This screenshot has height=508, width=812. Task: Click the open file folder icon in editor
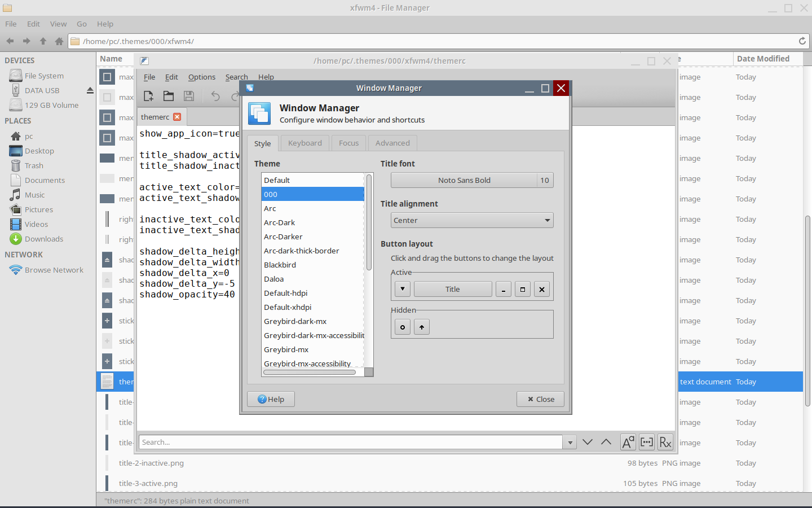click(169, 96)
